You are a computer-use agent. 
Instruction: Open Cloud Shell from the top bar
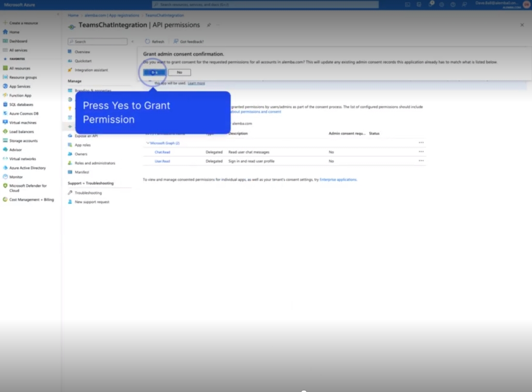coord(407,4)
